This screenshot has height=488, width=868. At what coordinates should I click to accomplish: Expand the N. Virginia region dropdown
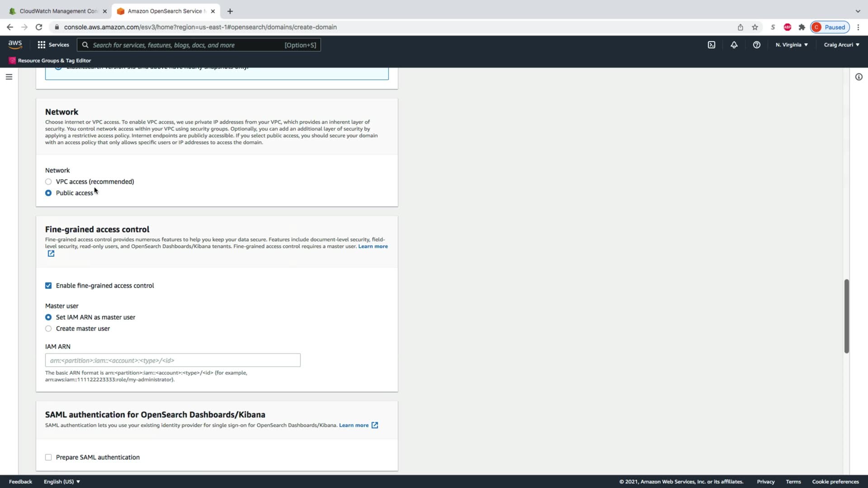[792, 45]
